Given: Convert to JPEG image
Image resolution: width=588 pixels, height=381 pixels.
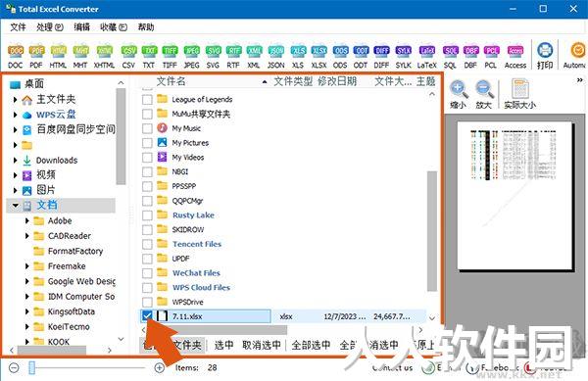Looking at the screenshot, I should (x=192, y=56).
